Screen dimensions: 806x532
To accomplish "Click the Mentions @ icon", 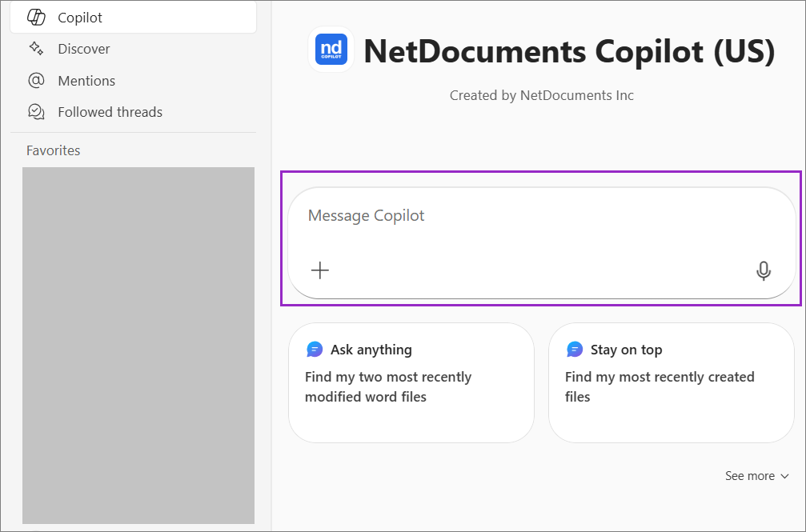I will click(36, 80).
